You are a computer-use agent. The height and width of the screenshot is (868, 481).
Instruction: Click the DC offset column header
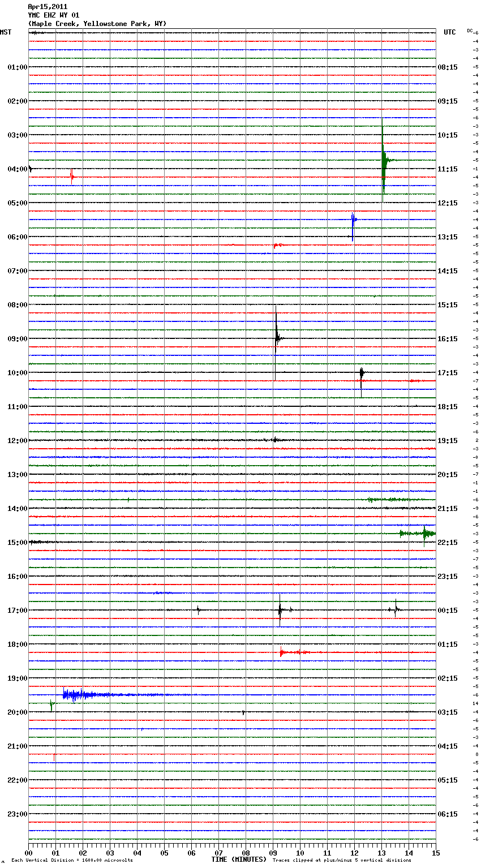470,31
